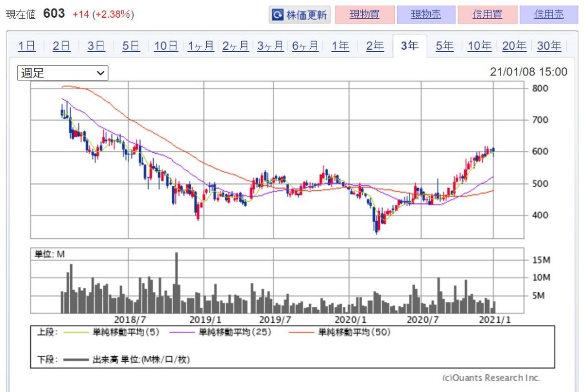Viewport: 585px width, 392px height.
Task: Show the 20年 chart
Action: 514,46
